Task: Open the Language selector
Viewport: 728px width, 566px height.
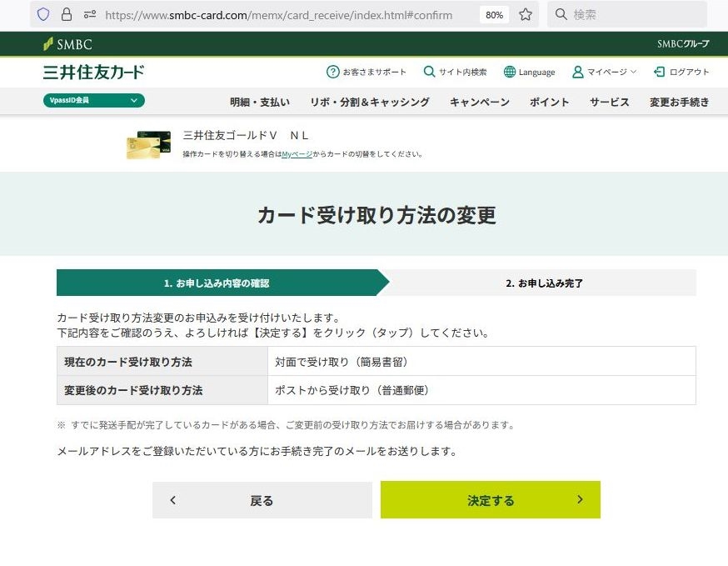Action: 529,72
